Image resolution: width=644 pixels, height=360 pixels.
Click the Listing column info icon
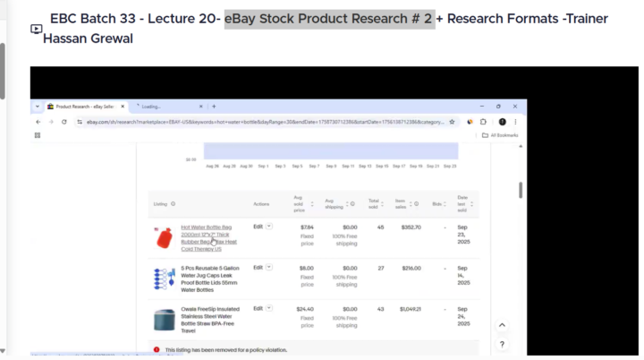(173, 204)
